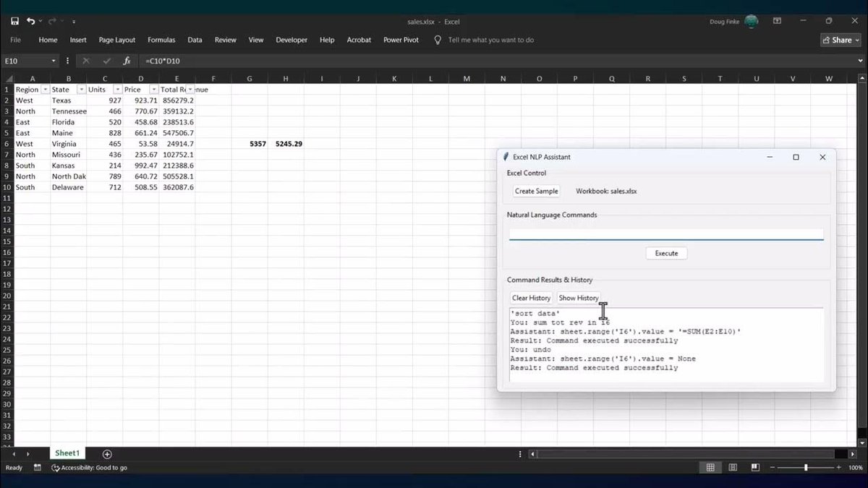
Task: Open the undo history dropdown arrow
Action: tap(41, 22)
